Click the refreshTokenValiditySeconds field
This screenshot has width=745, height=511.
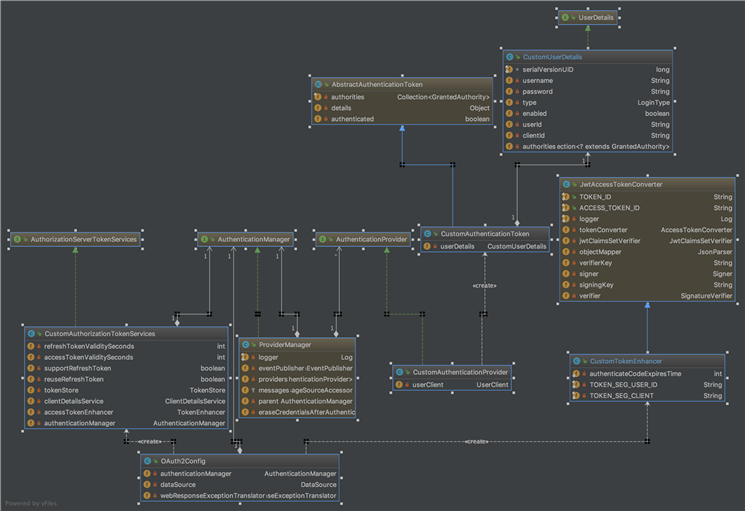tap(126, 346)
